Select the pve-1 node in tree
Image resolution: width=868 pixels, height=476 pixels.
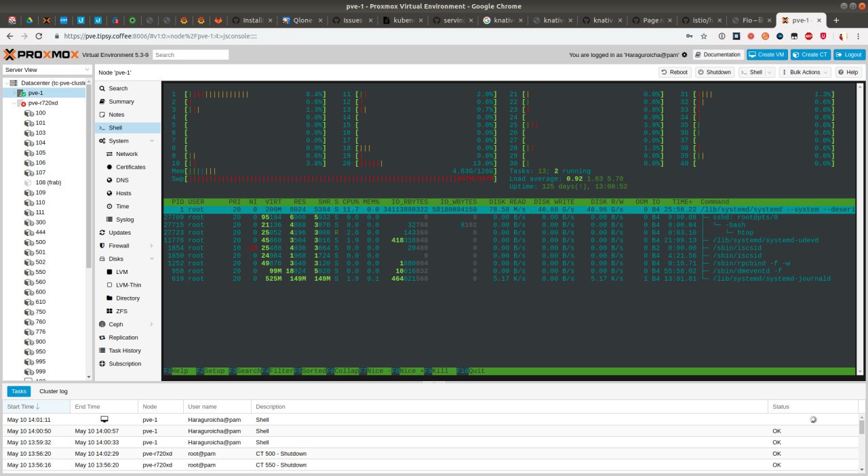coord(35,93)
